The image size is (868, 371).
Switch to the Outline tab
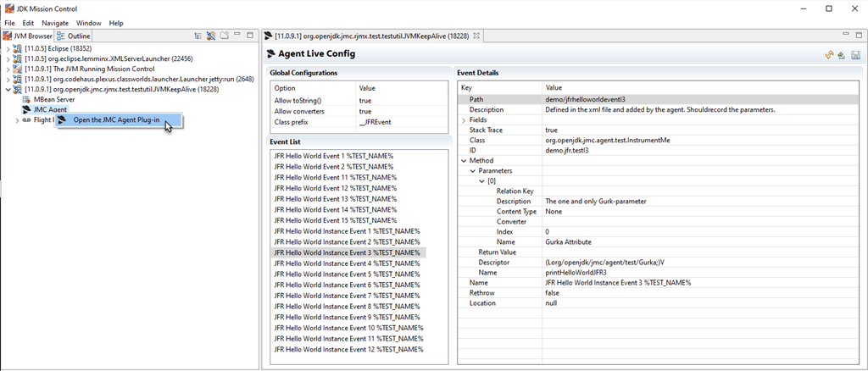pos(74,36)
